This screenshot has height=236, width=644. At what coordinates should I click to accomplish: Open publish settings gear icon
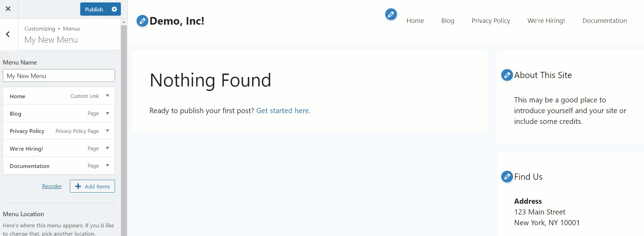(x=114, y=9)
